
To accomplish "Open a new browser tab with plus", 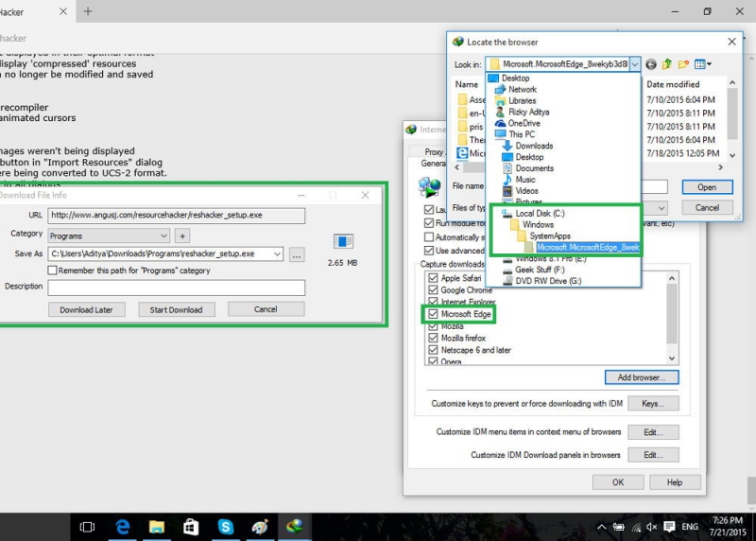I will pos(88,11).
